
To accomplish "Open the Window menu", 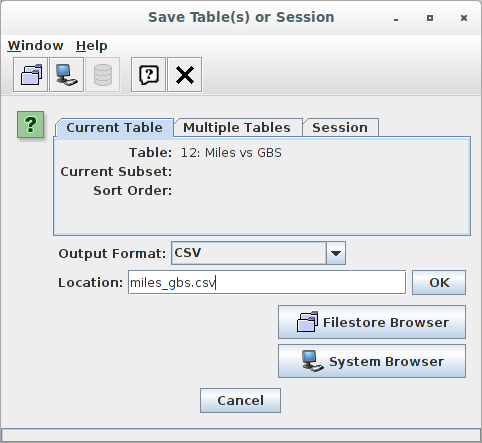I will point(35,46).
